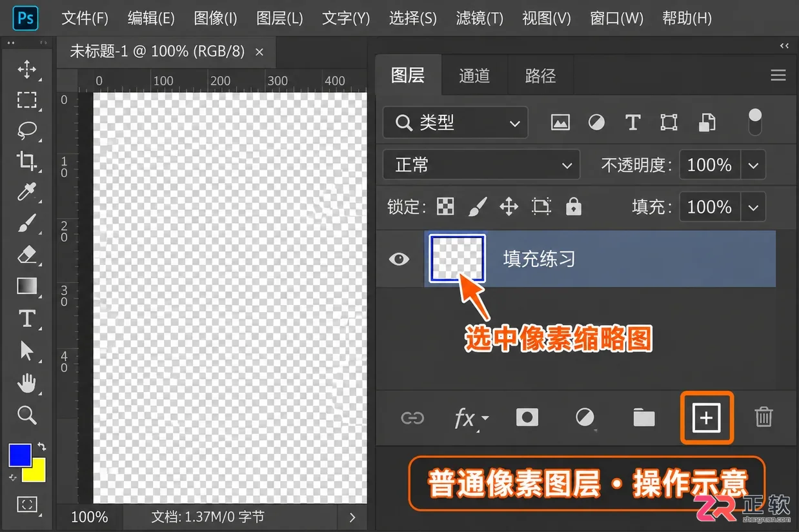Open the 文件(F) menu
799x532 pixels.
point(85,18)
